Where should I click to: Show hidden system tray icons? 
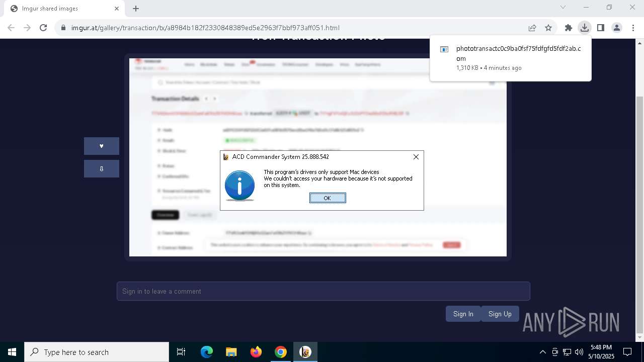[x=542, y=352]
